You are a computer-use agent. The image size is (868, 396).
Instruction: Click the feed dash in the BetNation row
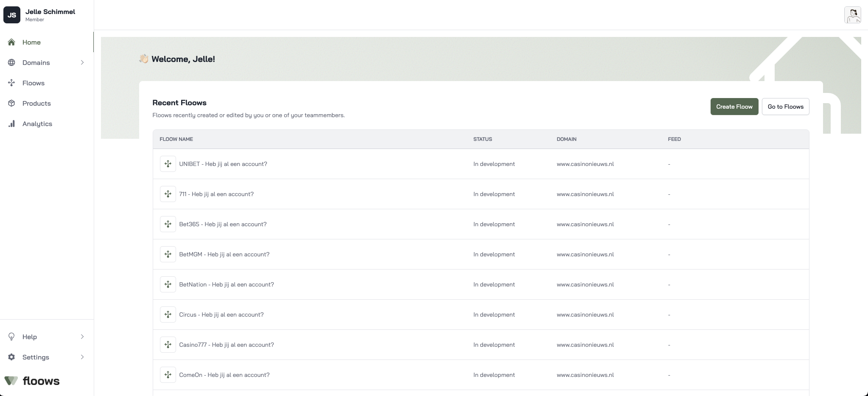[x=669, y=284]
